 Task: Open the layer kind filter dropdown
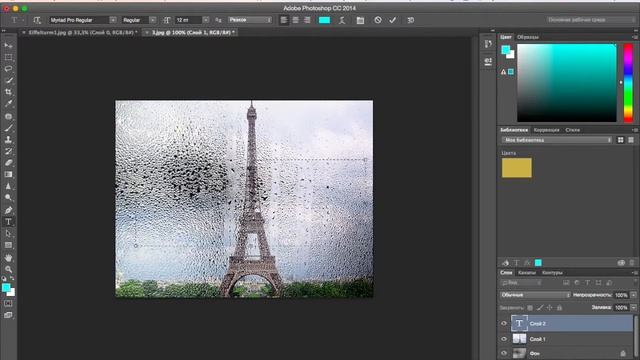click(521, 282)
